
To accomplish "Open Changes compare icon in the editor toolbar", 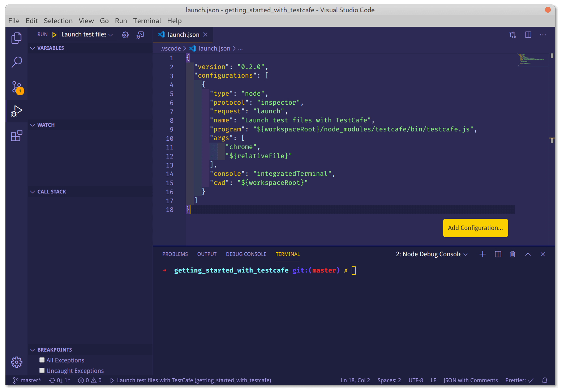I will click(512, 35).
